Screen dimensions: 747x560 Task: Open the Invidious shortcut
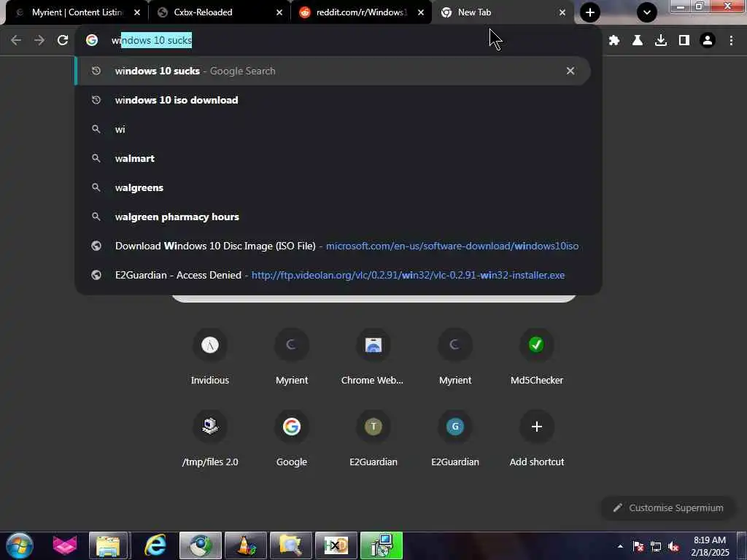click(x=209, y=357)
